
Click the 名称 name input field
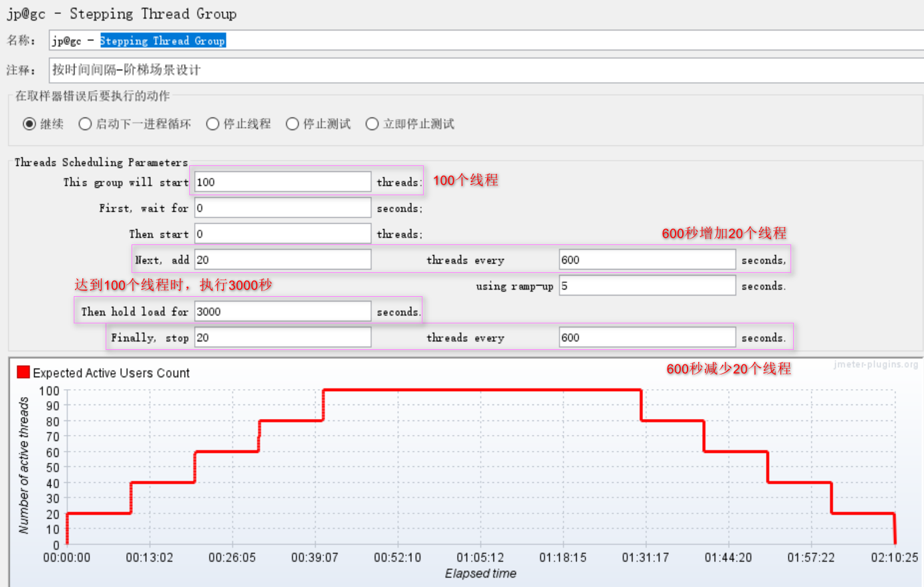pos(486,41)
